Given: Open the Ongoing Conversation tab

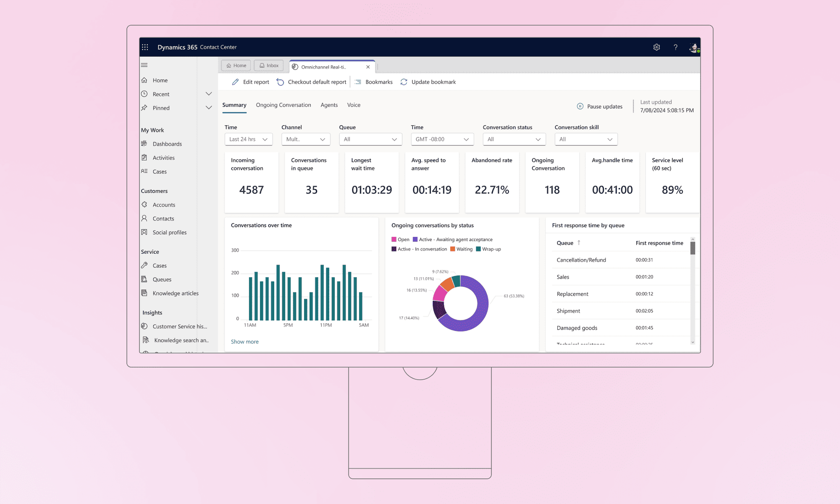Looking at the screenshot, I should (283, 105).
